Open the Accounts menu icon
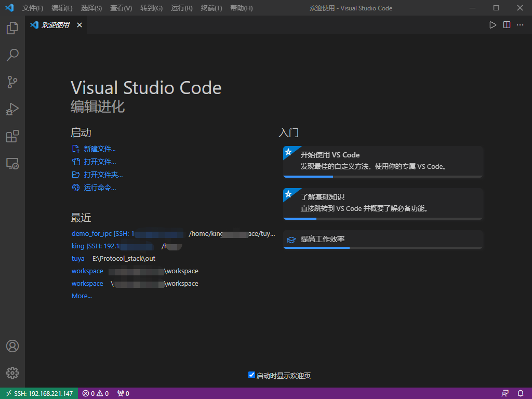Screen dimensions: 532x399 pos(12,346)
